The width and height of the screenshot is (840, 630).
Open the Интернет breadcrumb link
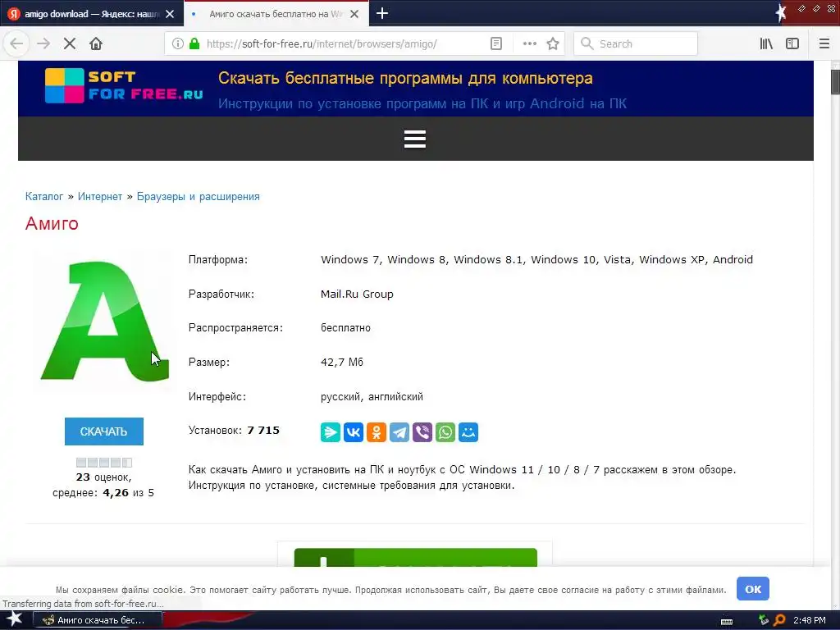point(100,197)
